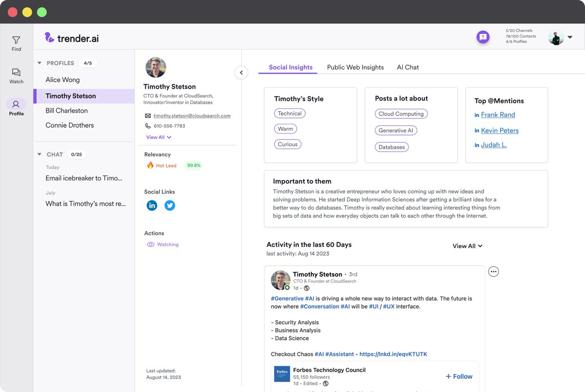This screenshot has height=392, width=585.
Task: Expand View All contact details
Action: (x=159, y=137)
